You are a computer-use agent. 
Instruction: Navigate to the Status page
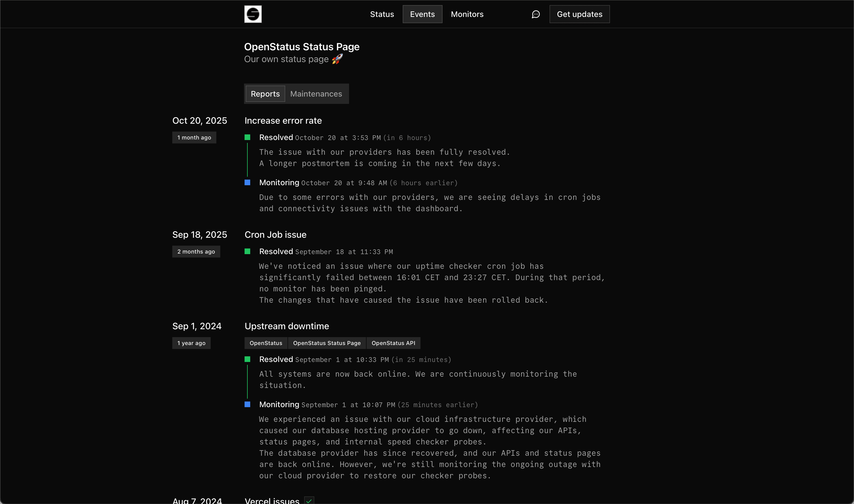point(382,14)
